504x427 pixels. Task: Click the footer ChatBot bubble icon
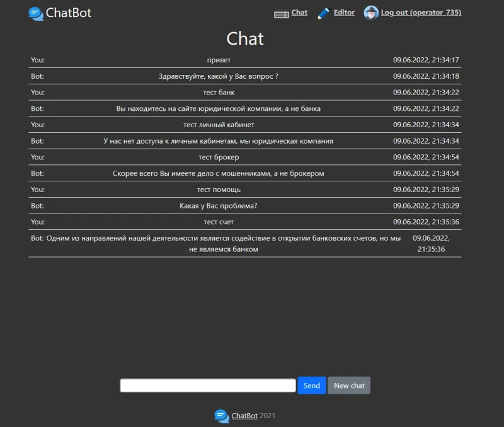tap(221, 416)
